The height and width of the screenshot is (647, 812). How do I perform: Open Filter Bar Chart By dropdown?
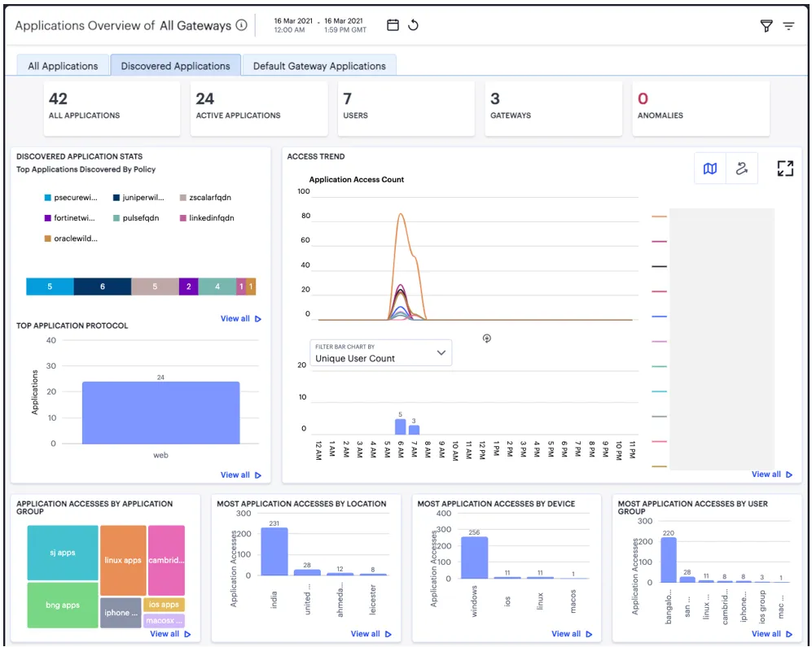(380, 353)
